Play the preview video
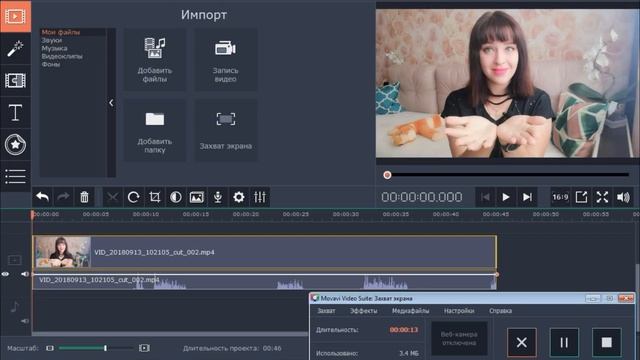 [506, 198]
